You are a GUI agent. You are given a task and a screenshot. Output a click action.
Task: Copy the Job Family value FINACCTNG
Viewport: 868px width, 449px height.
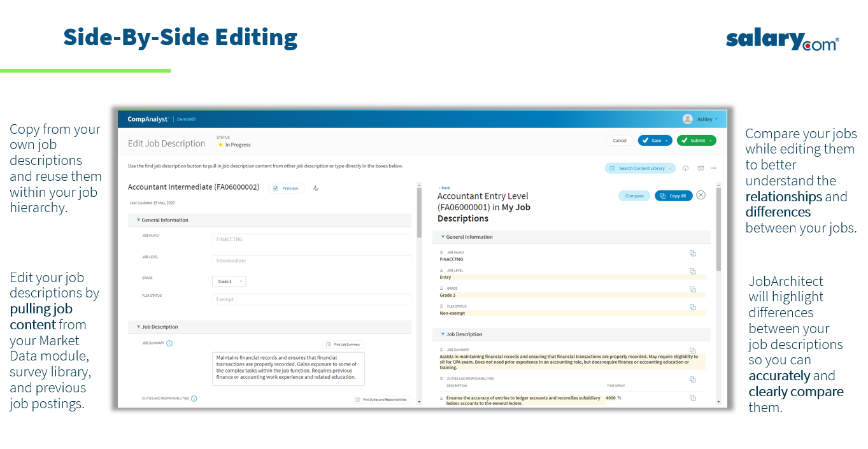pos(692,253)
